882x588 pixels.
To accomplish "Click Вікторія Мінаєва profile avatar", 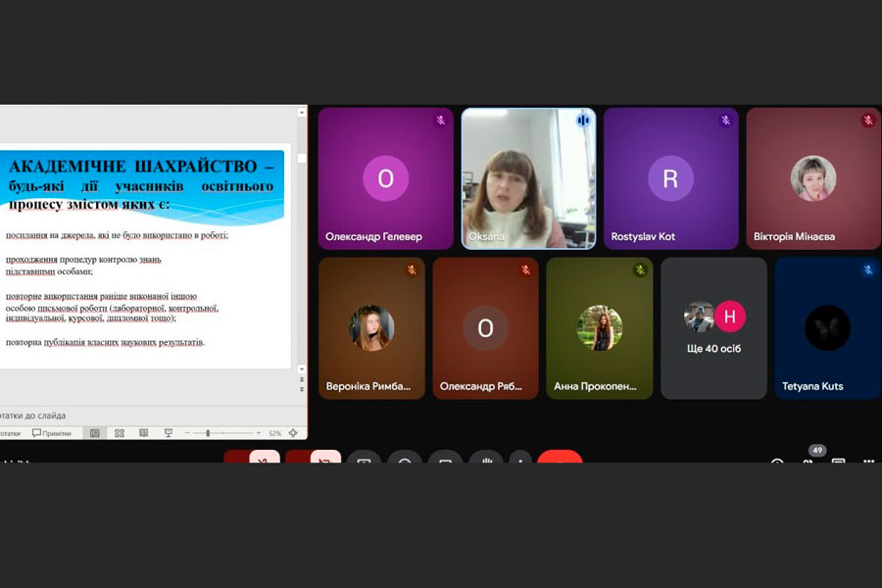I will tap(813, 178).
